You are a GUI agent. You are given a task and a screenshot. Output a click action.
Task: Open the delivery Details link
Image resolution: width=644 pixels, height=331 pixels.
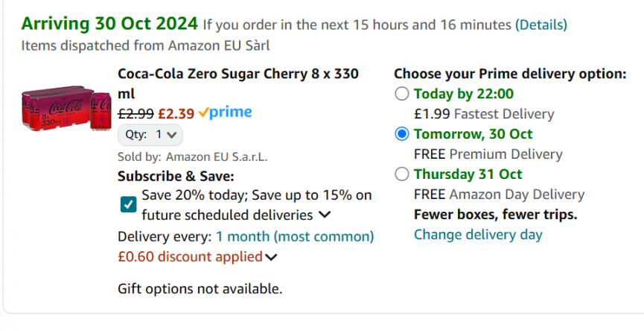(541, 25)
